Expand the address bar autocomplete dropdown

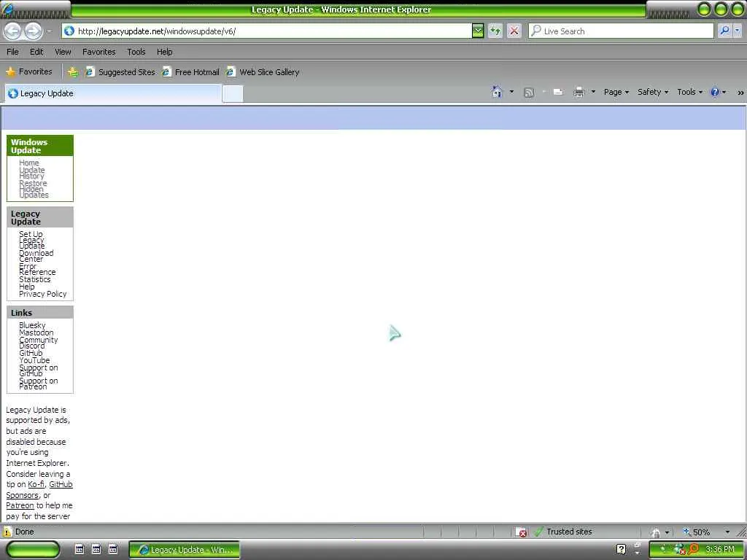pyautogui.click(x=477, y=31)
